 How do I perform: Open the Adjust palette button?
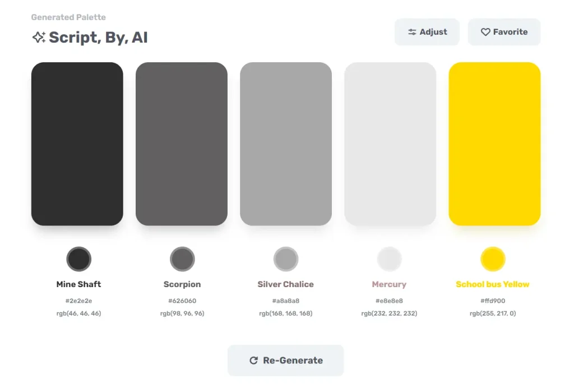point(427,32)
